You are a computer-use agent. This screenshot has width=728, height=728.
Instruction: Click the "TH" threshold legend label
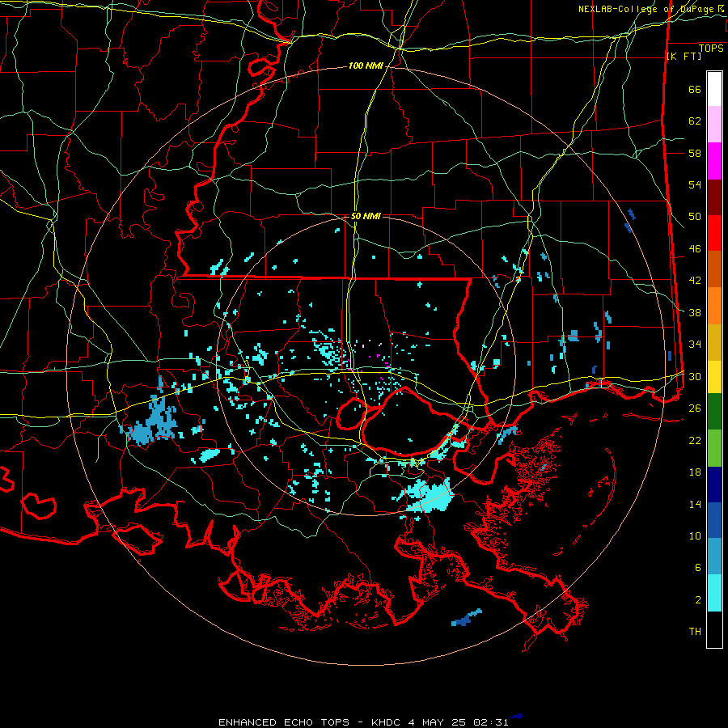coord(695,632)
